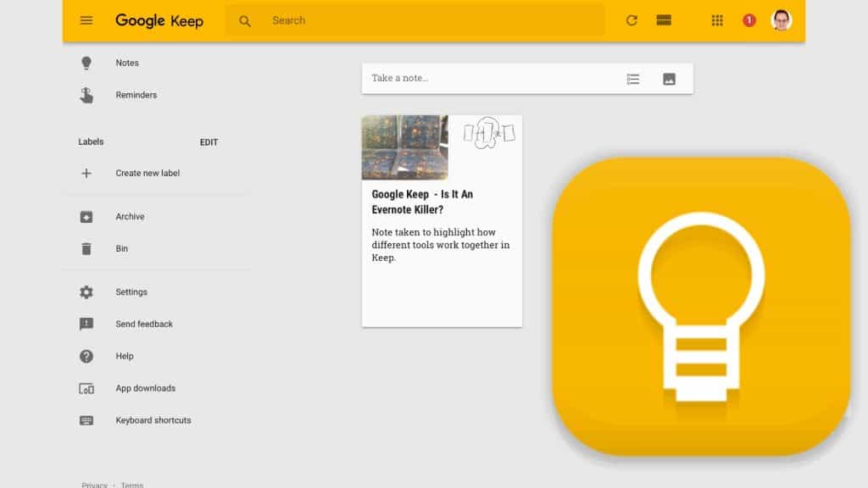Click the Reminders hand icon

[86, 95]
